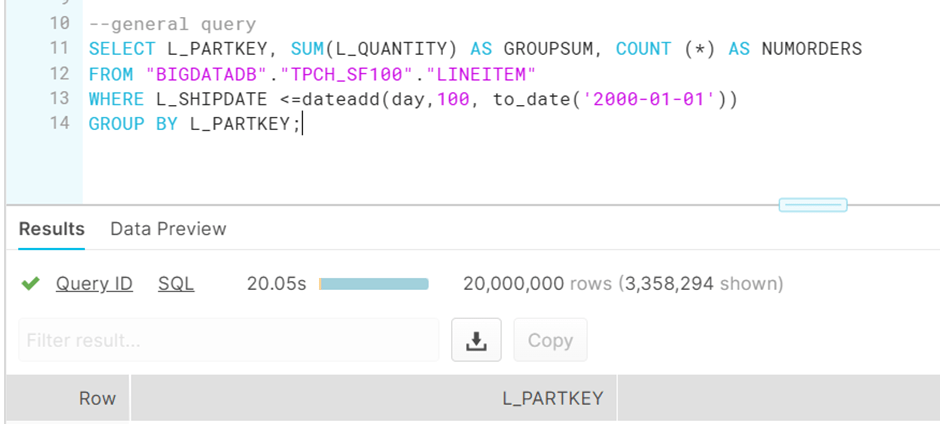
Task: Click the "BIGDATADB" database name in query
Action: (x=195, y=74)
